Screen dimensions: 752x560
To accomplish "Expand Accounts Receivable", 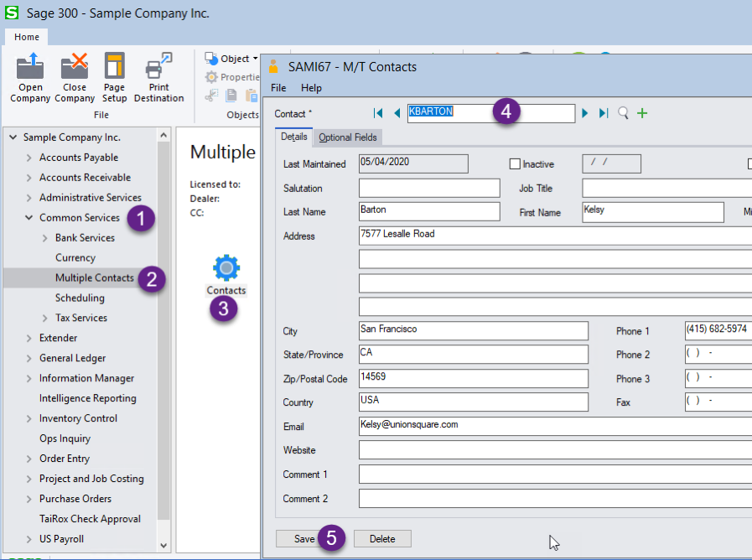I will [29, 178].
